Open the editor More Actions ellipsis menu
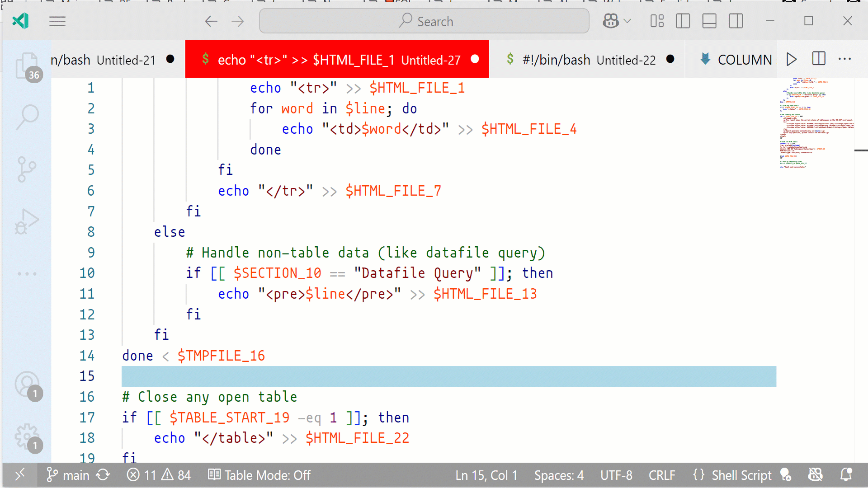The height and width of the screenshot is (488, 868). tap(844, 59)
